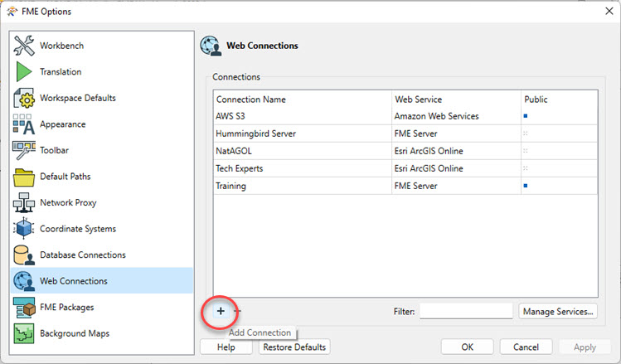
Task: Click the Web Connections globe icon in sidebar
Action: (24, 281)
